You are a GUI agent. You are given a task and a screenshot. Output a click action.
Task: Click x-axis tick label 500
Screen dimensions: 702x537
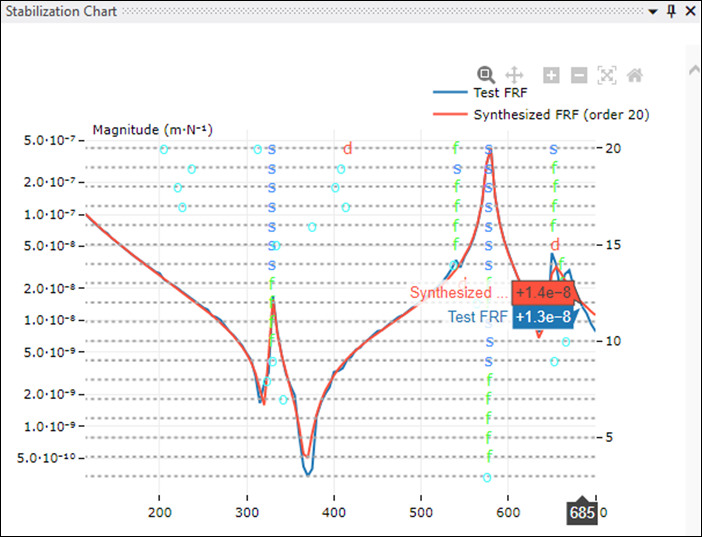pos(421,512)
